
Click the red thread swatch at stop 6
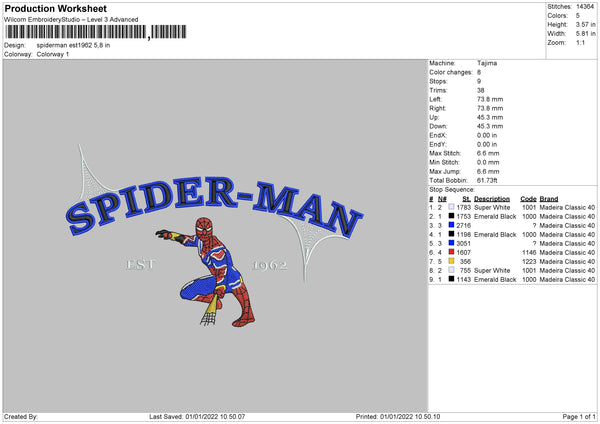click(x=452, y=251)
